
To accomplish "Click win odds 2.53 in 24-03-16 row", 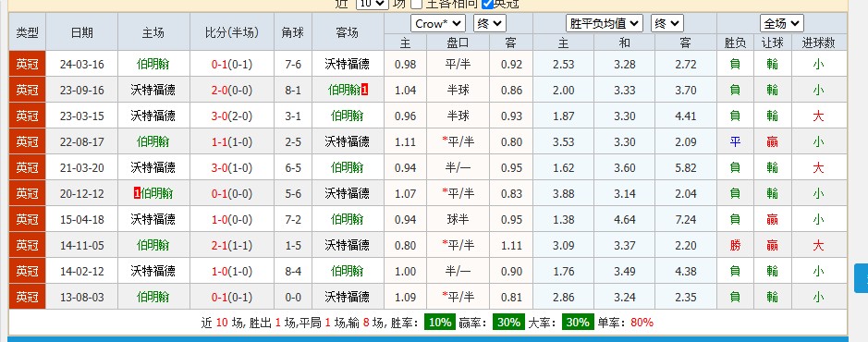I will [563, 64].
